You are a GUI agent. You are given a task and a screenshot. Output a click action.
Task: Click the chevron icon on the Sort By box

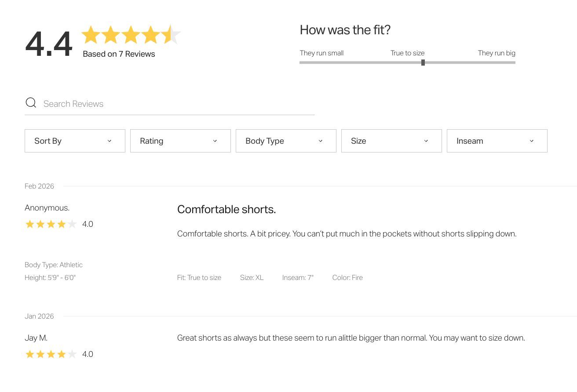tap(110, 141)
